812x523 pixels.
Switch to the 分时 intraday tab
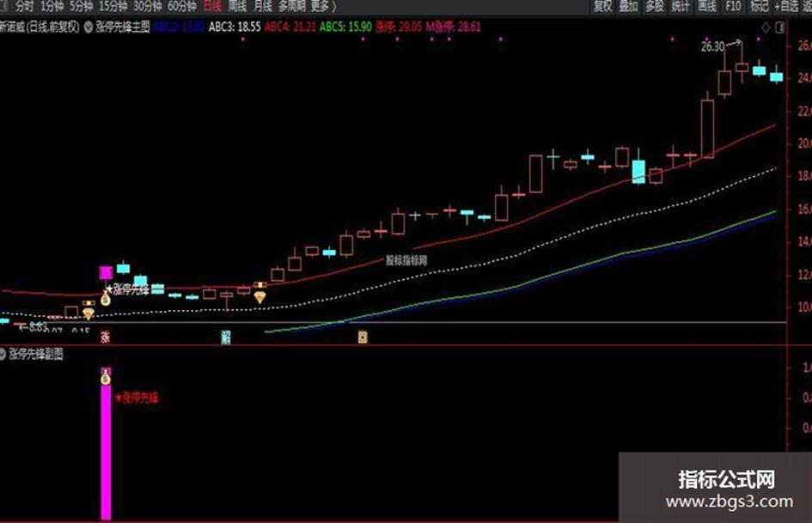24,6
